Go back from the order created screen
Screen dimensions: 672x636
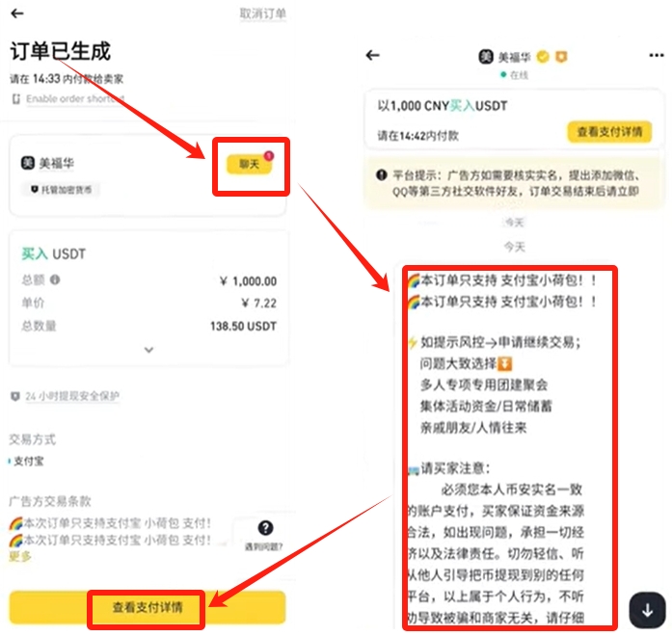[17, 13]
